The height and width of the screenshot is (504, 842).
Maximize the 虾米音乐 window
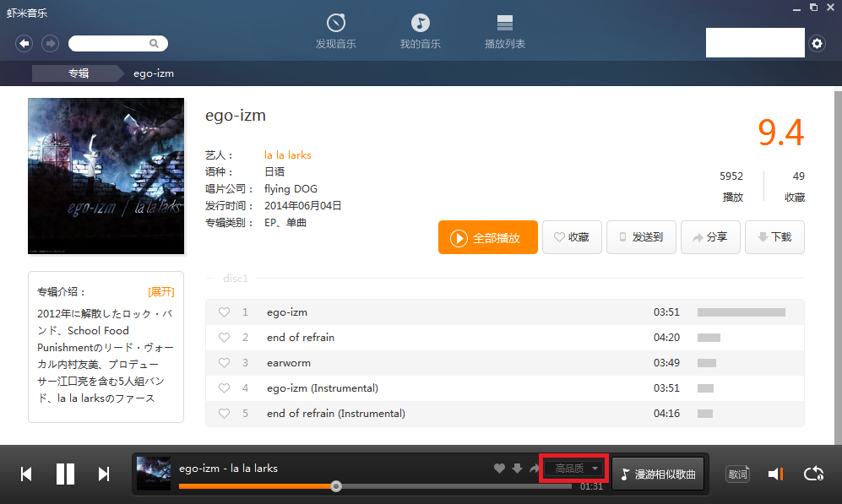[x=814, y=8]
